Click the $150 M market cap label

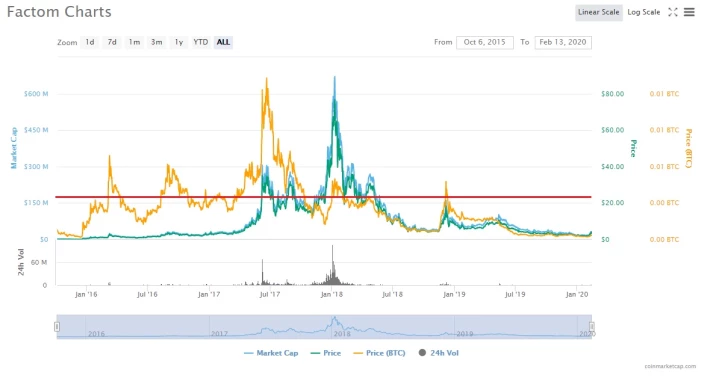(36, 202)
